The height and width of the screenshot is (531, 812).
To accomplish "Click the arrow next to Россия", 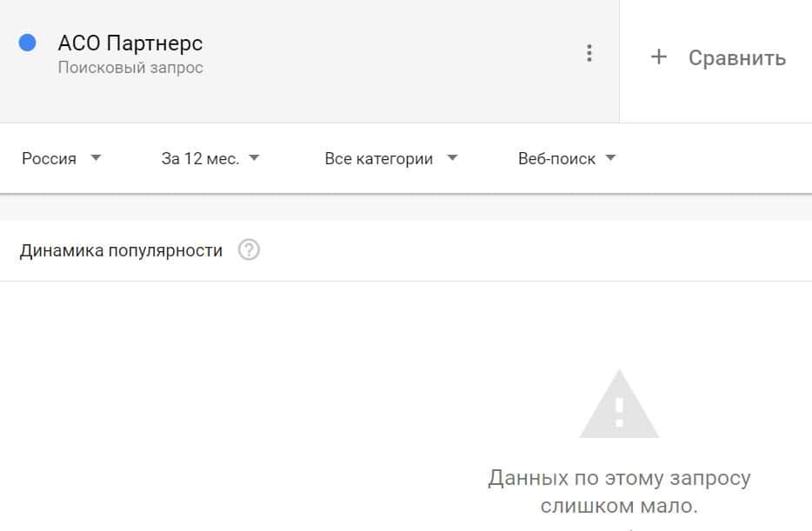I will tap(96, 158).
